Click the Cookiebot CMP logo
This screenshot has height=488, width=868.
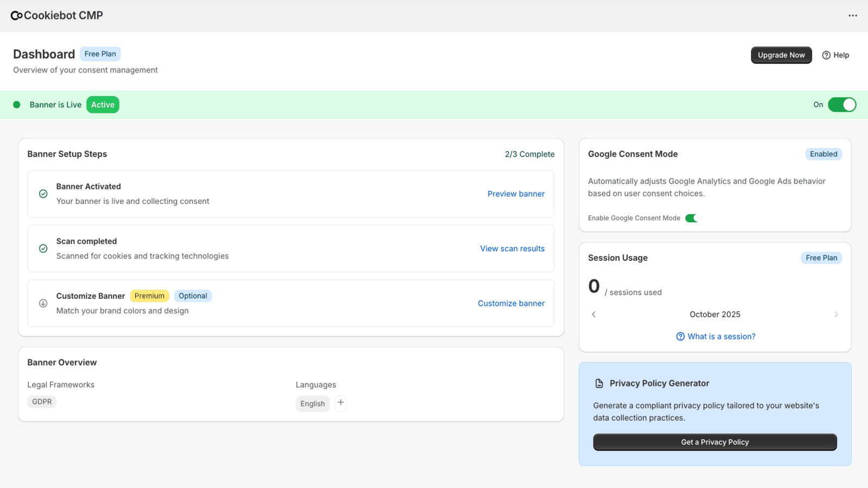tap(56, 15)
